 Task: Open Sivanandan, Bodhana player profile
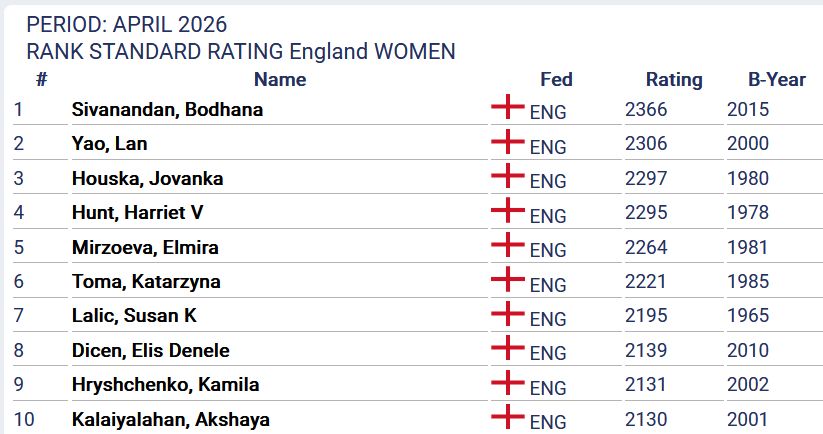(x=167, y=110)
